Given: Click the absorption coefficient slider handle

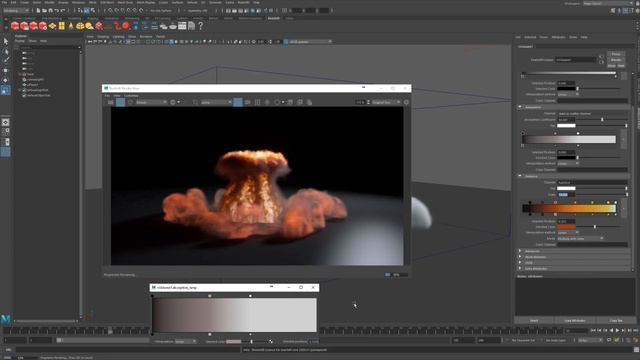Looking at the screenshot, I should (602, 120).
